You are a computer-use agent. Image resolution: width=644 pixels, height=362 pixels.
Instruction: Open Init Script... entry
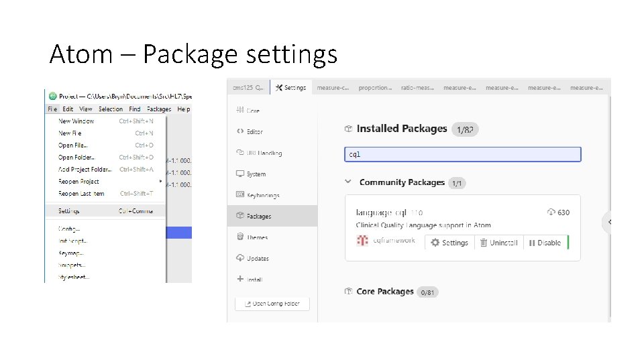105,241
